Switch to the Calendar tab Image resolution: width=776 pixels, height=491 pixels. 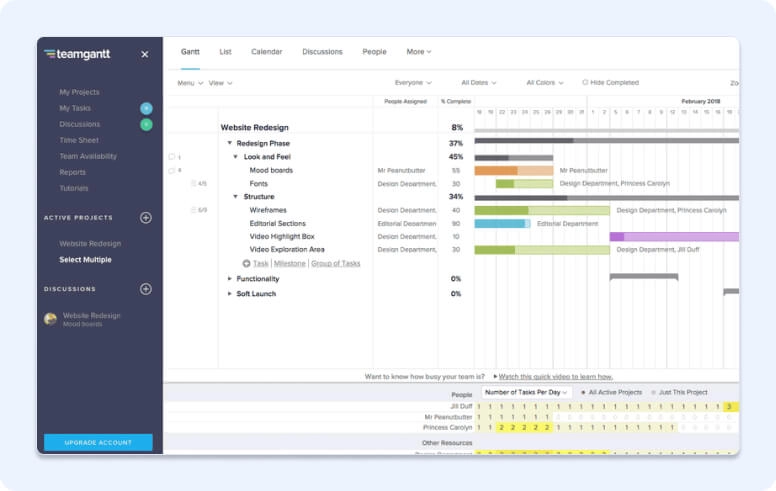(x=266, y=52)
